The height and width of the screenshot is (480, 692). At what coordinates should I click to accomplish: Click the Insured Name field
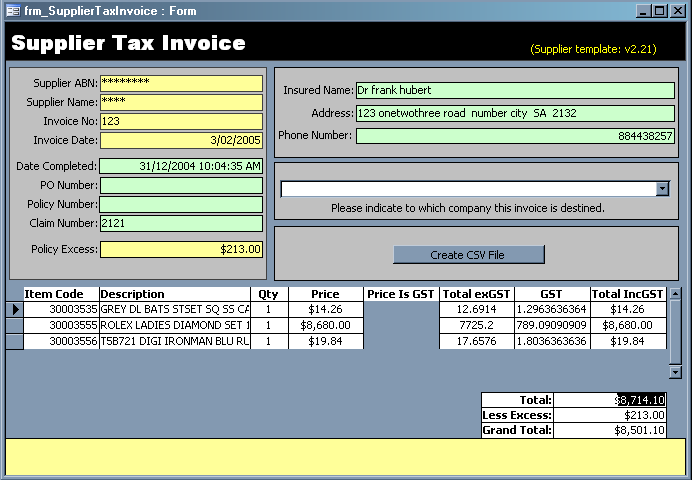[x=515, y=90]
